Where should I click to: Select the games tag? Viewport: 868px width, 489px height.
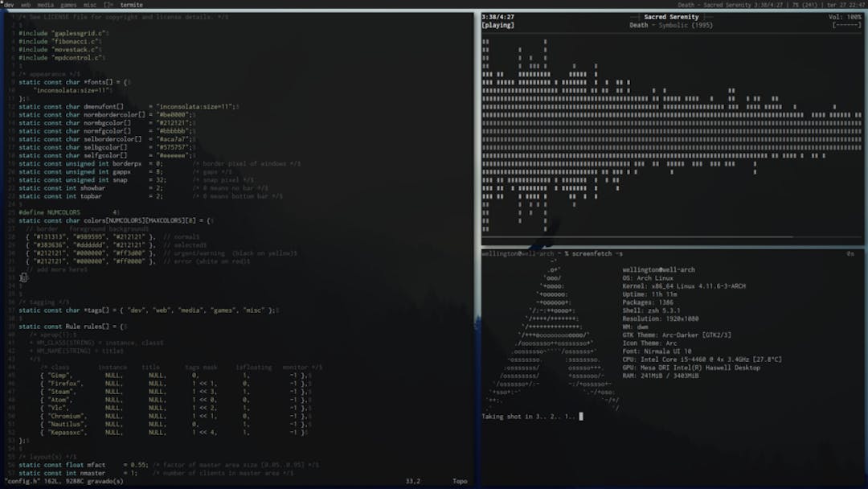[69, 5]
